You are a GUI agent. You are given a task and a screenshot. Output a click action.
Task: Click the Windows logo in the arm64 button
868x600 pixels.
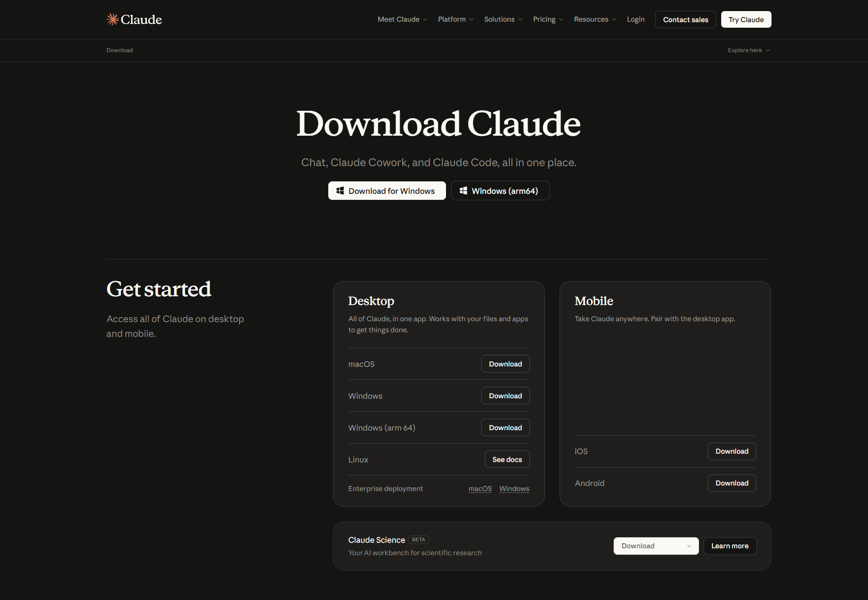[x=464, y=191]
